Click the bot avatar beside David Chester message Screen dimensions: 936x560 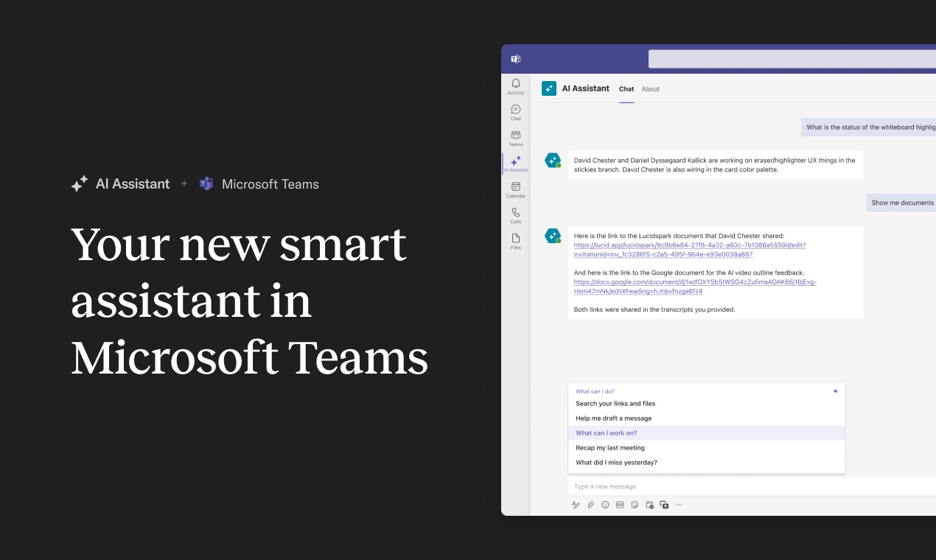coord(553,160)
